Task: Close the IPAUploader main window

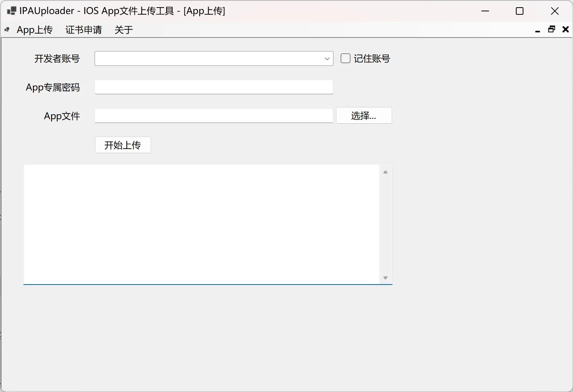Action: tap(554, 11)
